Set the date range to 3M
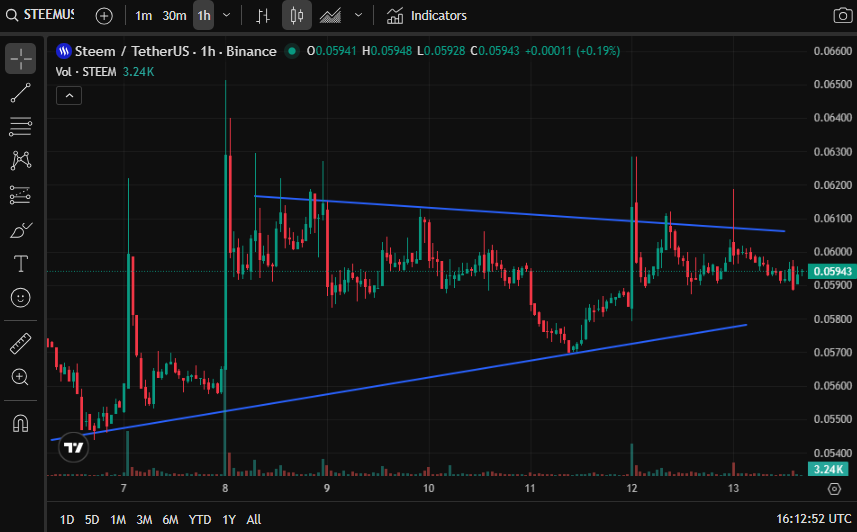Viewport: 857px width, 532px height. [x=144, y=519]
